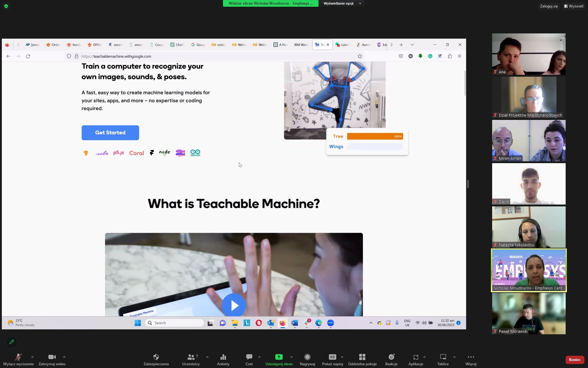This screenshot has width=588, height=368.
Task: Click red Koniec end meeting button
Action: pyautogui.click(x=575, y=360)
